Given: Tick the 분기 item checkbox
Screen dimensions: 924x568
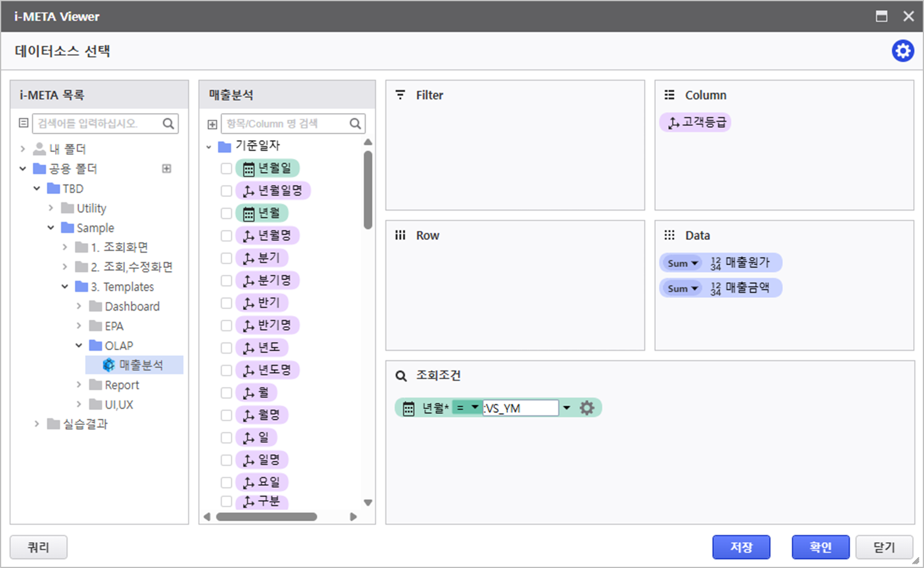Looking at the screenshot, I should [x=226, y=258].
